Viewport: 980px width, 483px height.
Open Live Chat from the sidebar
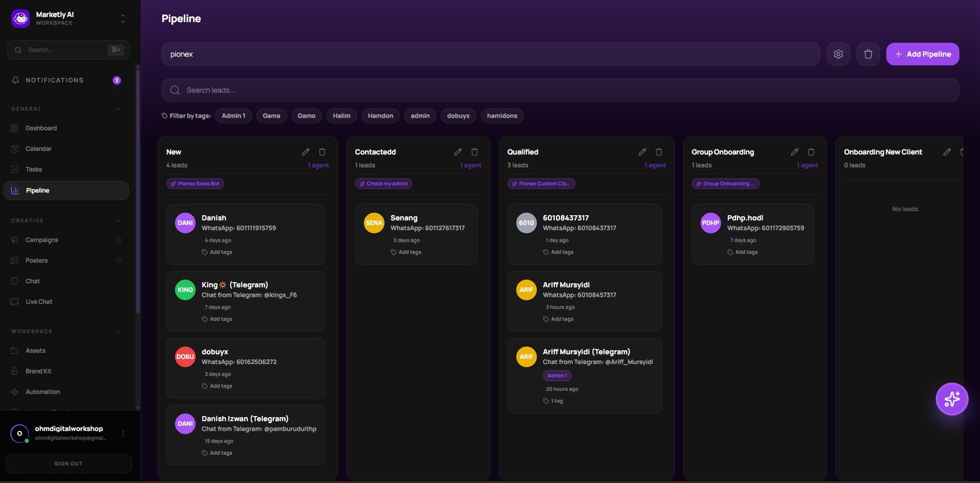(x=39, y=302)
